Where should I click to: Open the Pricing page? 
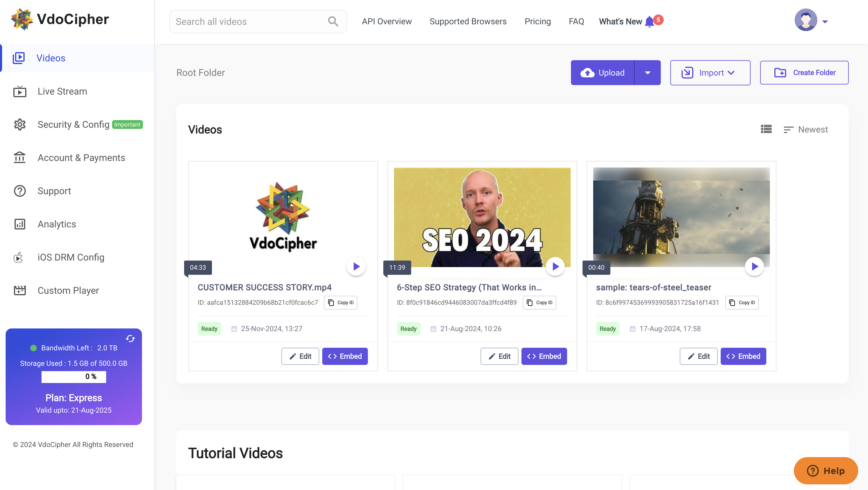pos(537,21)
